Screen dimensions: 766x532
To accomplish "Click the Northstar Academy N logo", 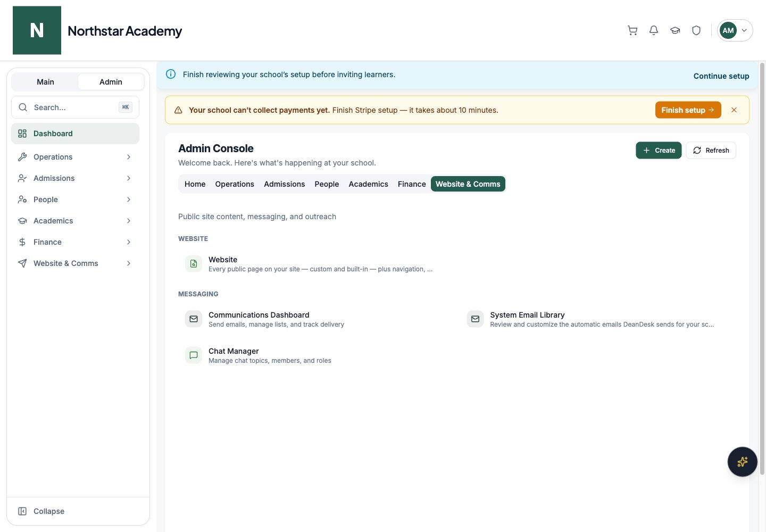I will pos(37,30).
